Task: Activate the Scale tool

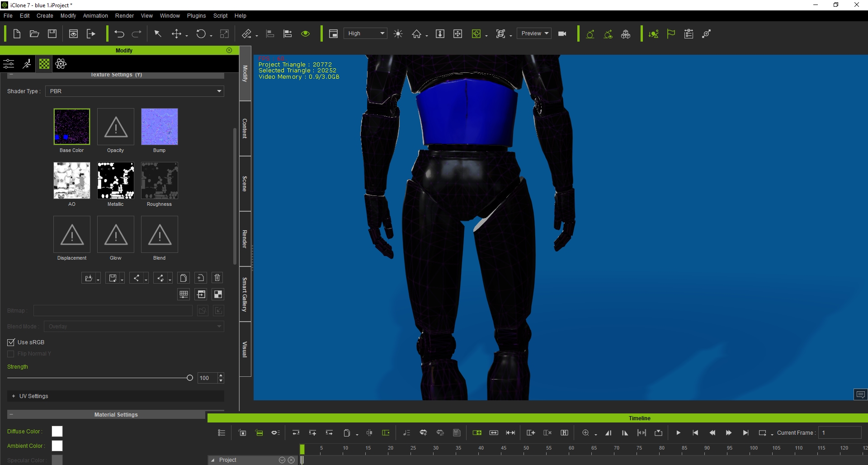Action: click(224, 34)
